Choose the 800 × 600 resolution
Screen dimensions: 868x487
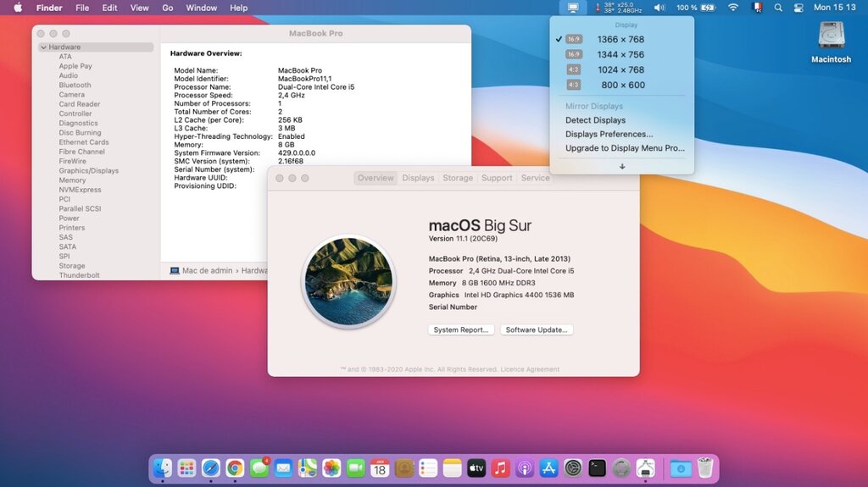tap(623, 86)
